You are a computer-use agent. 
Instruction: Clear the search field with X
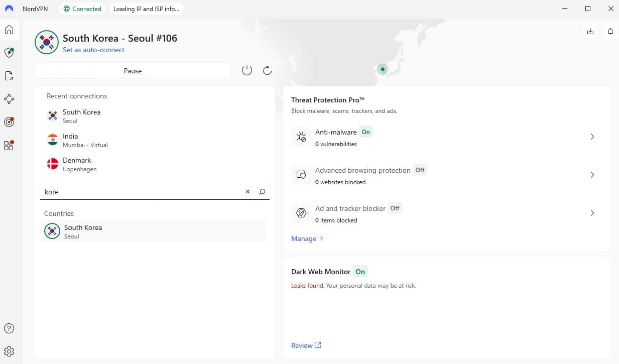[x=247, y=192]
